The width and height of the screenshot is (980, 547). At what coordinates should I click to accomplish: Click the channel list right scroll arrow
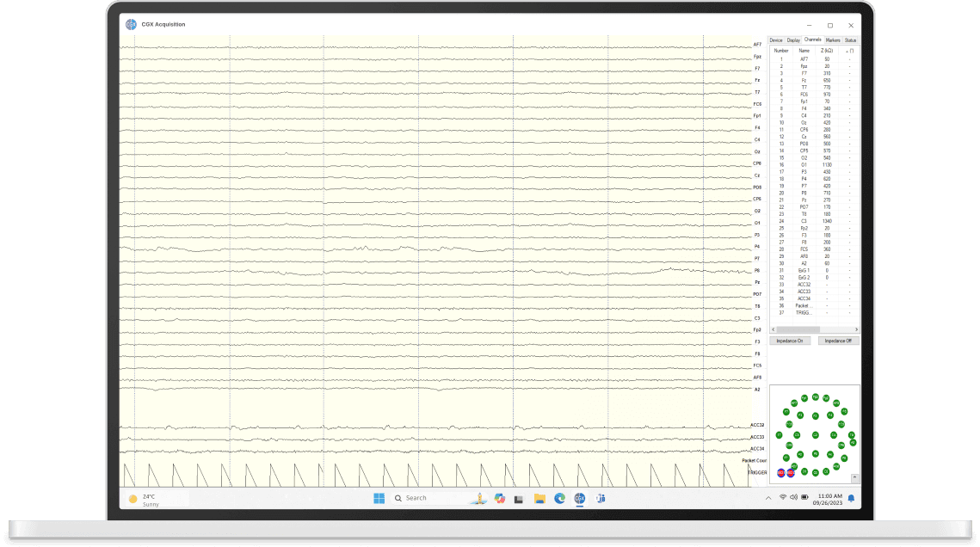[856, 329]
